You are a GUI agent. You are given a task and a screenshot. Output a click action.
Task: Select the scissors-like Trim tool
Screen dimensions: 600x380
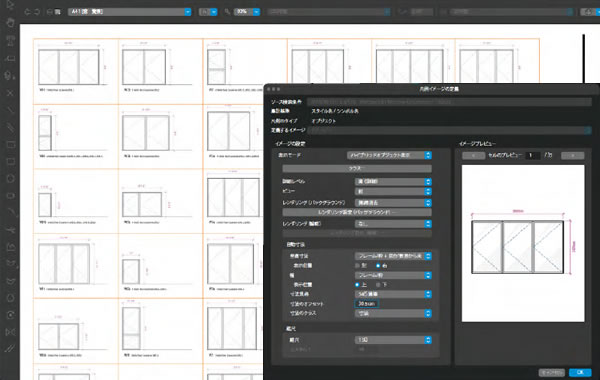tap(11, 230)
